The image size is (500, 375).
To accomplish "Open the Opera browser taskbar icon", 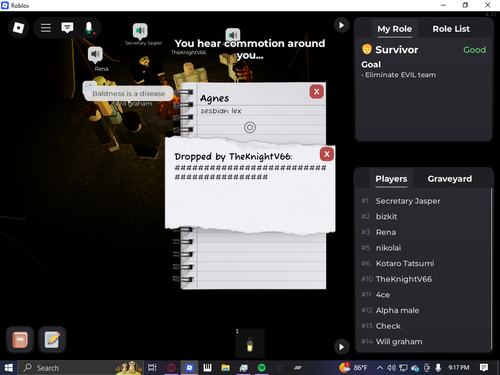I will 171,368.
